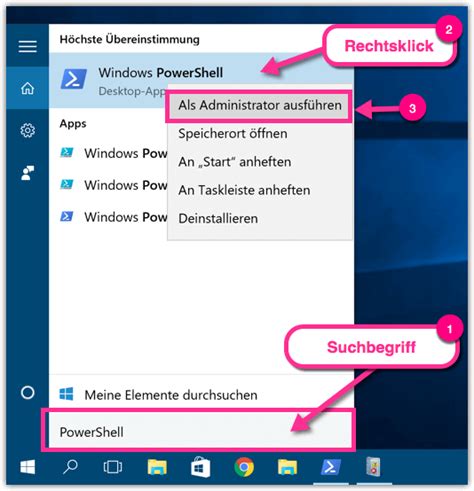Click Deinstallieren in context menu
474x491 pixels.
pos(218,219)
